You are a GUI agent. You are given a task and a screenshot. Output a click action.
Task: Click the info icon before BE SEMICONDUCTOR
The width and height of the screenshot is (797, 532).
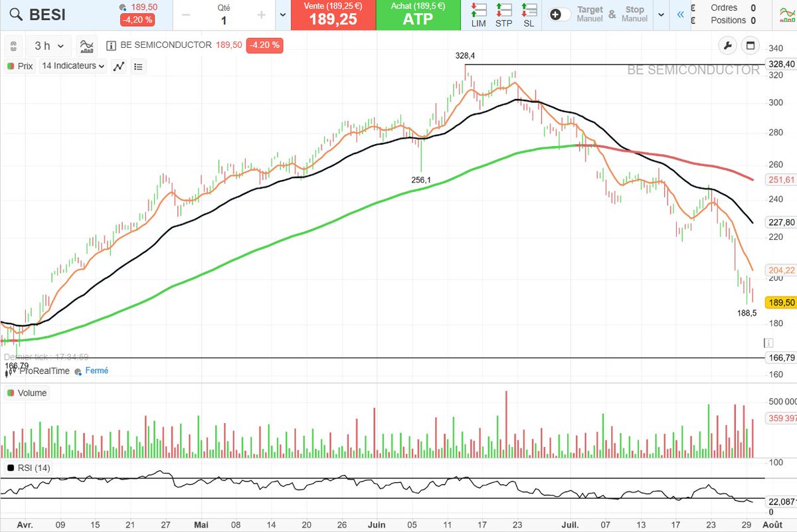point(112,46)
